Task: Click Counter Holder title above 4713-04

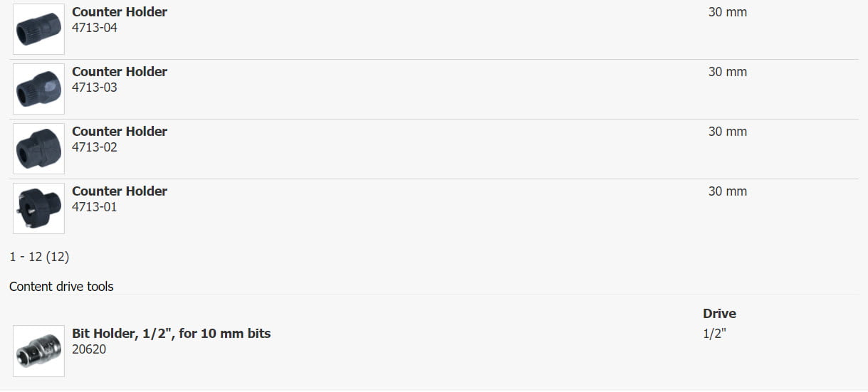Action: point(120,12)
